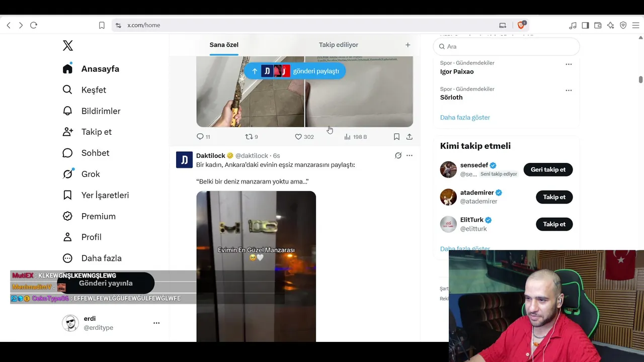Viewport: 644px width, 362px height.
Task: Open the browser hamburger menu
Action: [x=636, y=25]
